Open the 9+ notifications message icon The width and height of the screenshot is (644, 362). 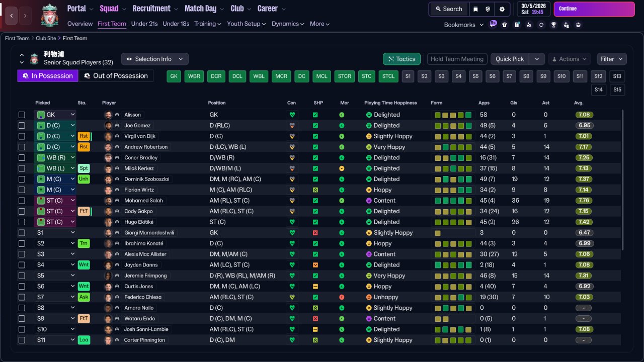(x=493, y=24)
